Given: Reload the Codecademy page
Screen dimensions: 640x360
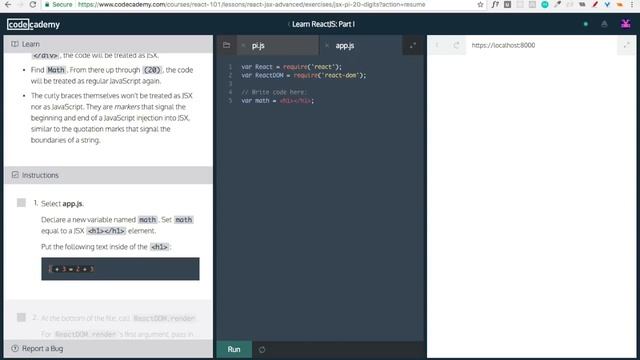Looking at the screenshot, I should 33,4.
